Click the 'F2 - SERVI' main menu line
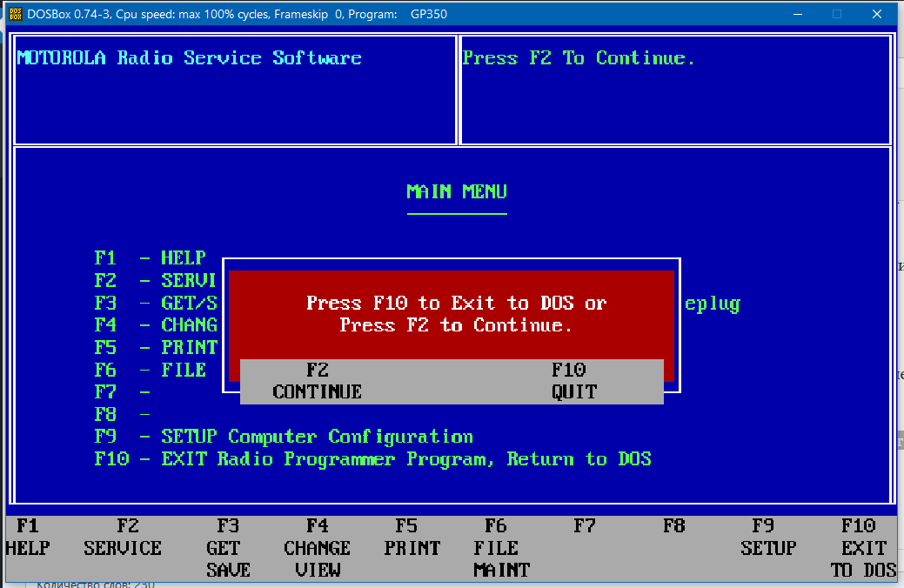This screenshot has height=588, width=904. tap(156, 280)
